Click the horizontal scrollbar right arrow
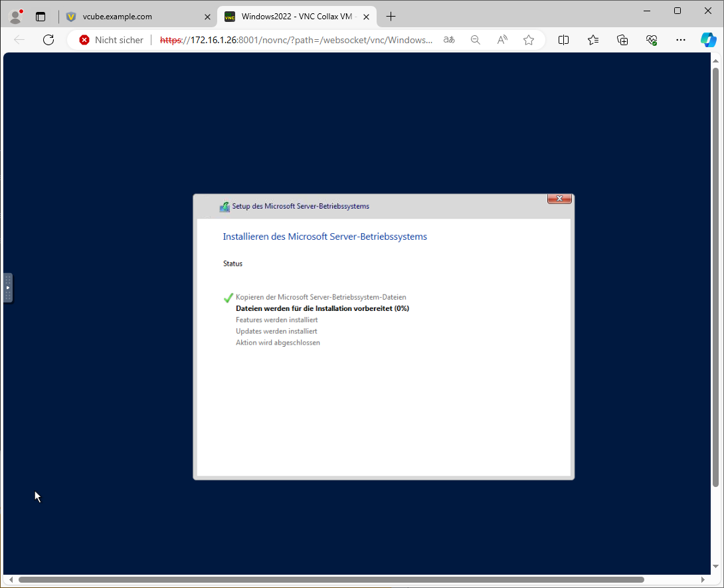The width and height of the screenshot is (724, 588). [703, 579]
